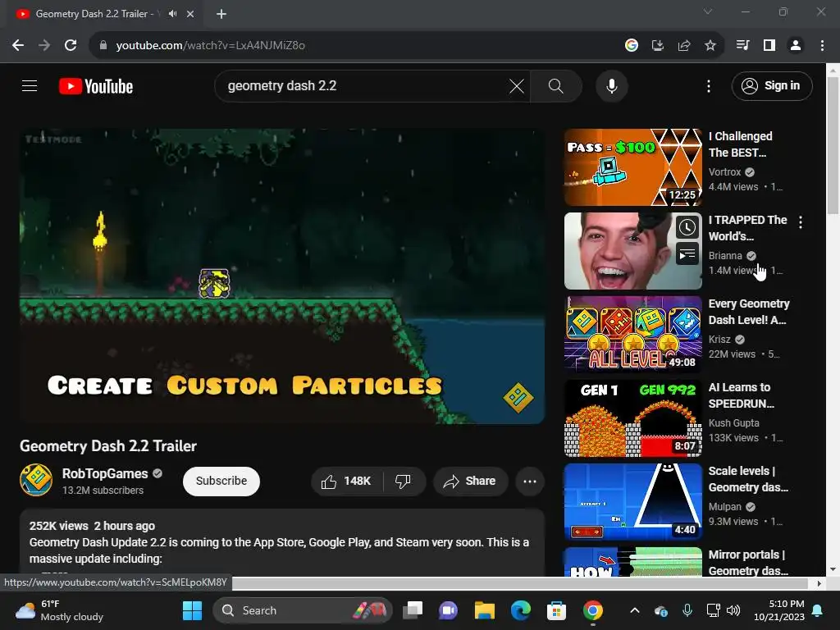Image resolution: width=840 pixels, height=630 pixels.
Task: Add Brianna video to queue icon
Action: pos(687,254)
